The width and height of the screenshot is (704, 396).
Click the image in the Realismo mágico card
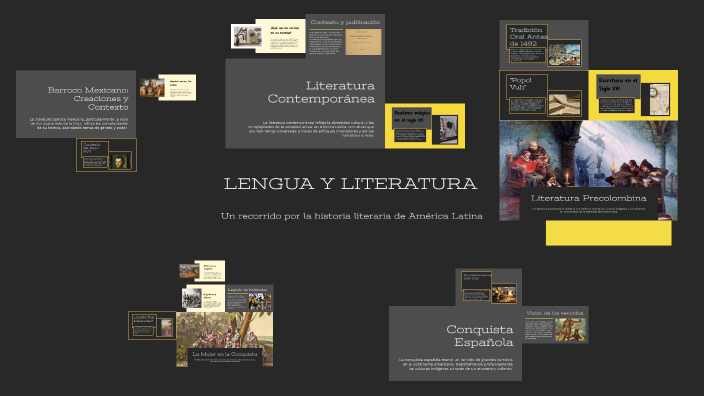[x=448, y=130]
